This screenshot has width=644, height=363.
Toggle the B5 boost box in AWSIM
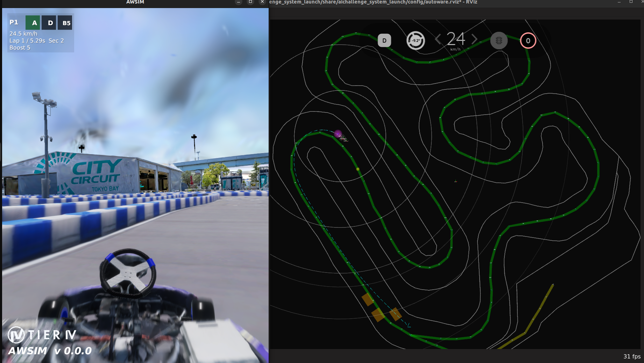pos(66,23)
